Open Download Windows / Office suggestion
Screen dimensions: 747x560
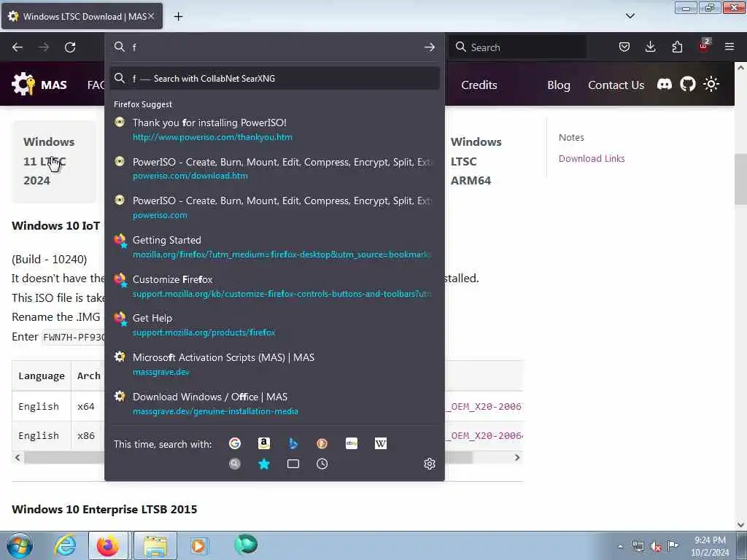(274, 403)
